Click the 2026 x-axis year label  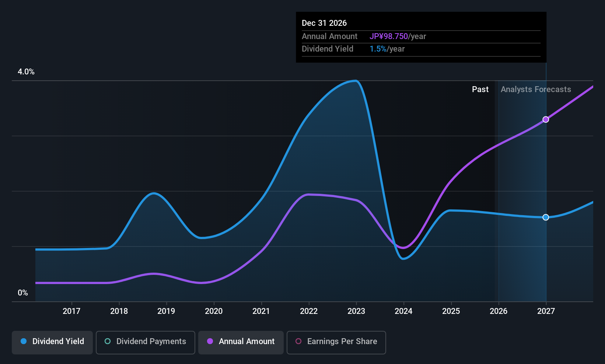point(499,311)
